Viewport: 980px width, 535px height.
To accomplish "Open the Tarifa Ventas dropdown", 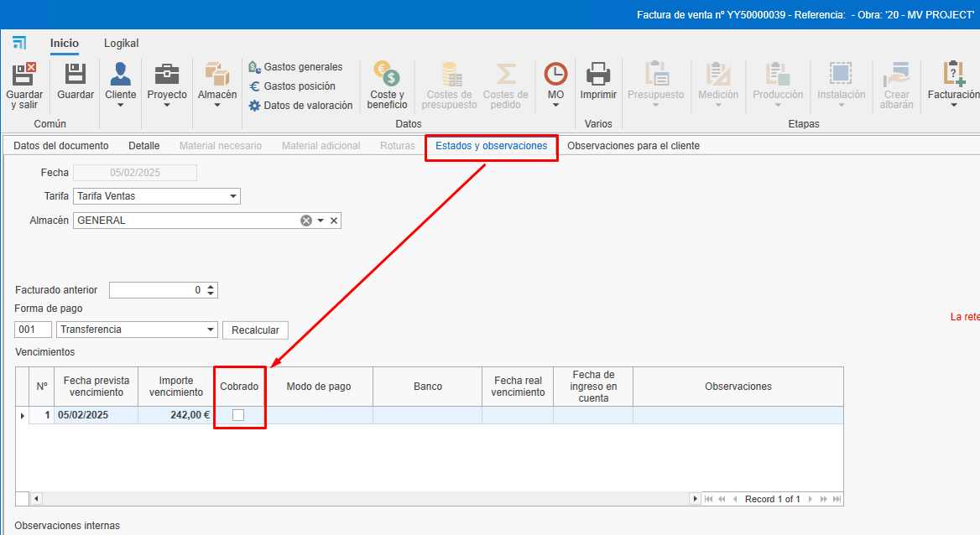I will tap(234, 195).
